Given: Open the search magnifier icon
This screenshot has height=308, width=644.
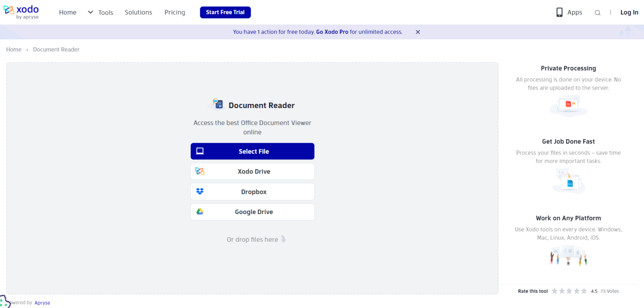Looking at the screenshot, I should [x=597, y=12].
